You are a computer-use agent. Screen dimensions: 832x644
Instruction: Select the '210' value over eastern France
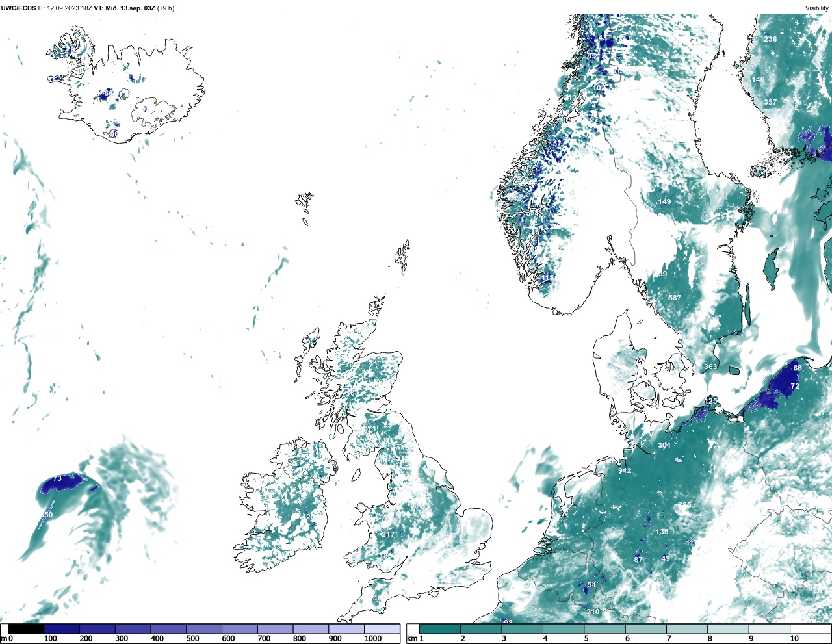(593, 612)
